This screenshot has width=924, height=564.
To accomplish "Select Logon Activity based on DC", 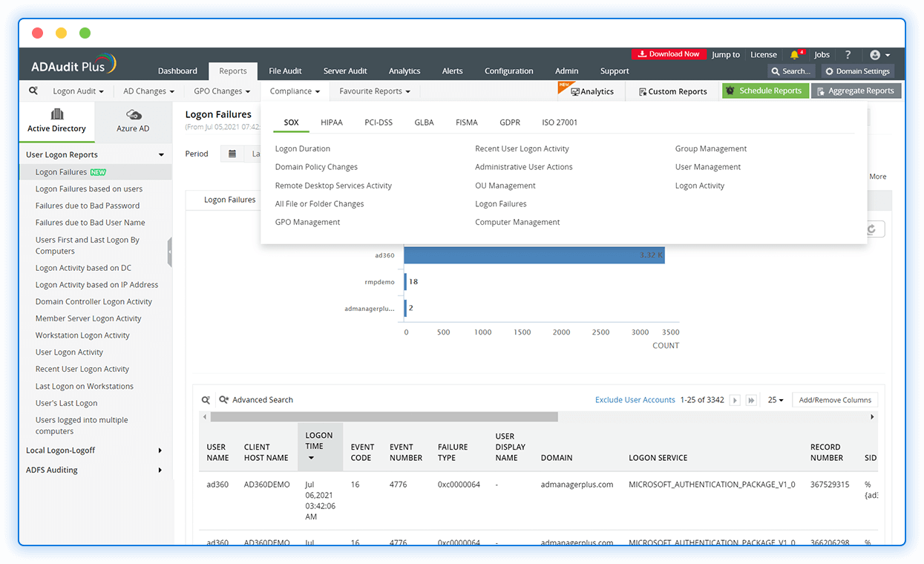I will [83, 268].
